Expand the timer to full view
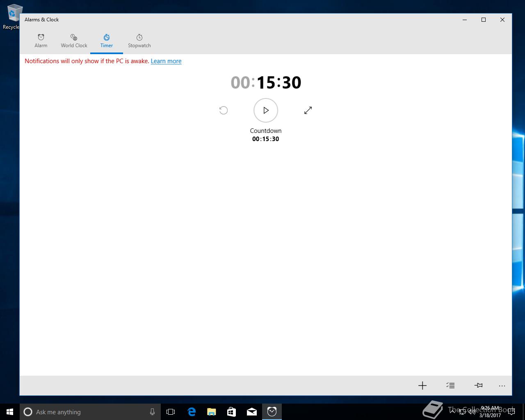 coord(308,110)
